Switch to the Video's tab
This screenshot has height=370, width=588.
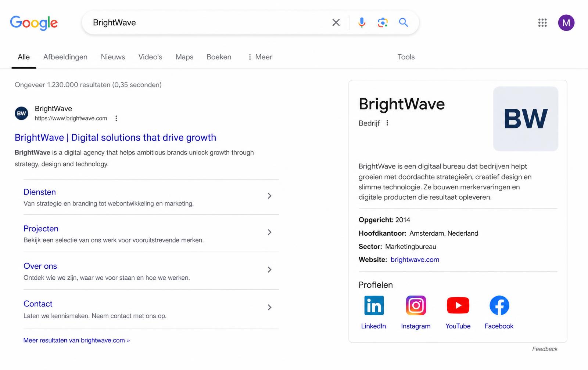(x=150, y=57)
